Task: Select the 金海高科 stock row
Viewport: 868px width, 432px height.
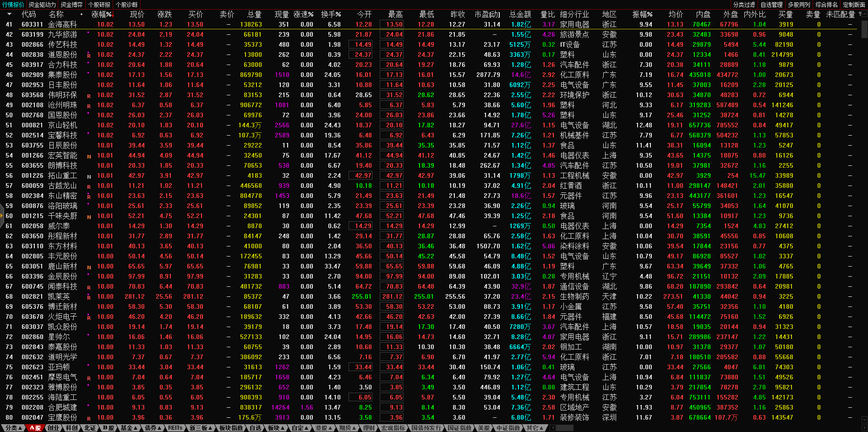Action: pyautogui.click(x=62, y=24)
